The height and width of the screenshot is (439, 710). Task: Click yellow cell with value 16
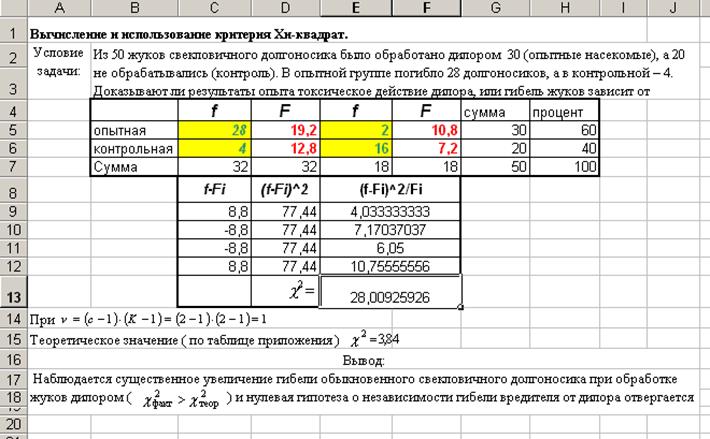(356, 148)
